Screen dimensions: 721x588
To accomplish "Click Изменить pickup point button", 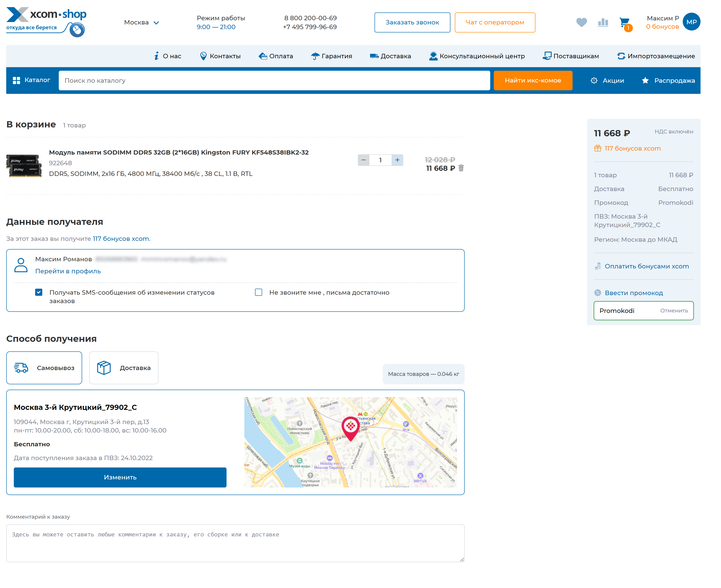I will click(120, 477).
